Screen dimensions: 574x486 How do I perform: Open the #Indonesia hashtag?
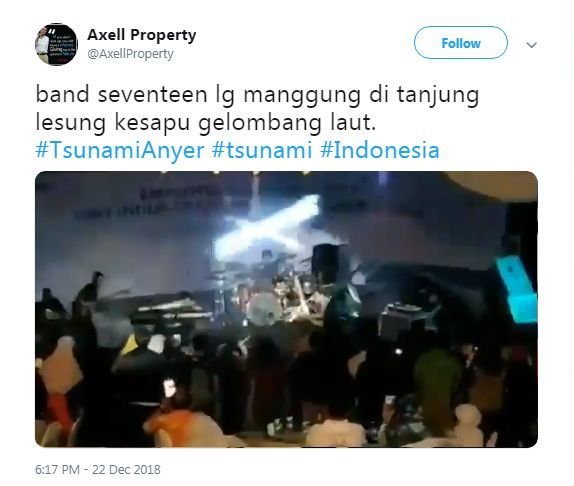pyautogui.click(x=380, y=150)
